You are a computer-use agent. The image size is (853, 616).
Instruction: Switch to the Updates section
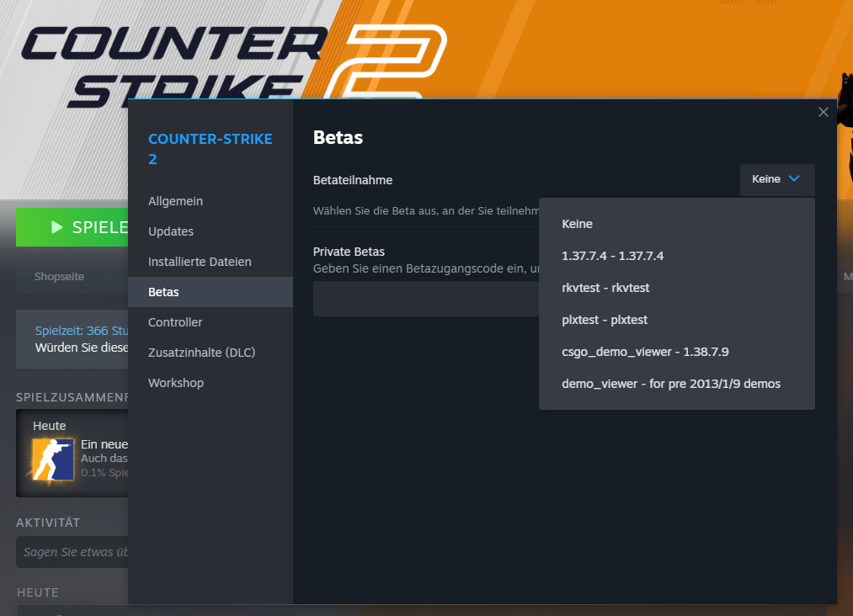[211, 231]
